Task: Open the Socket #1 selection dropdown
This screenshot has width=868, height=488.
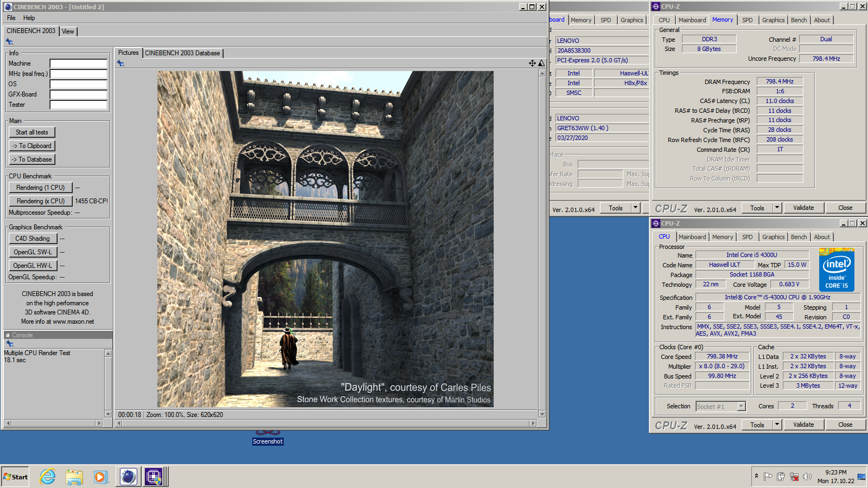Action: [741, 406]
